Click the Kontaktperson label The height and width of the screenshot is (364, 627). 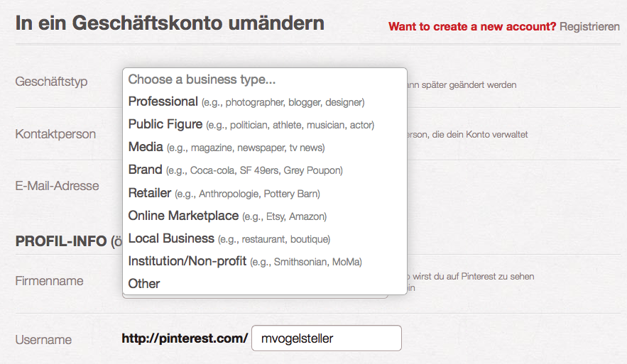click(x=55, y=134)
